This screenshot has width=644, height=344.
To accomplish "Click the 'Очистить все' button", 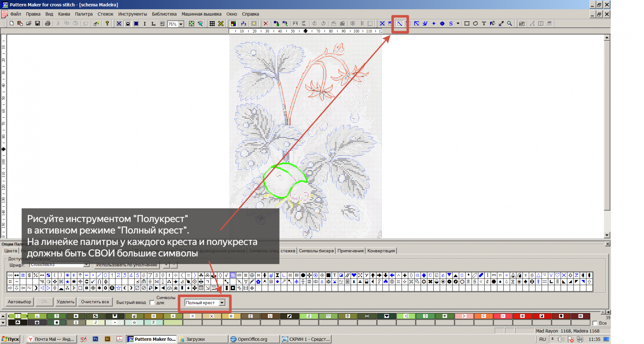I will coord(95,302).
